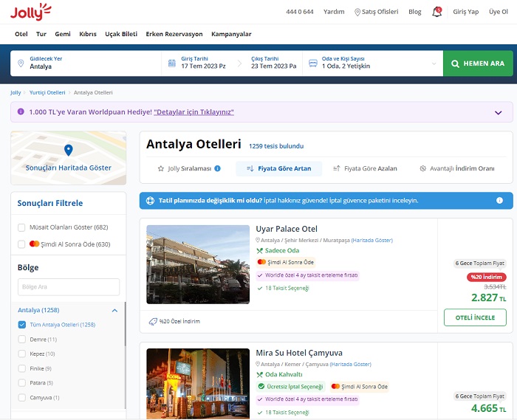Image resolution: width=517 pixels, height=420 pixels.
Task: Click Haritada Göster for Mira Su Hotel
Action: click(351, 364)
